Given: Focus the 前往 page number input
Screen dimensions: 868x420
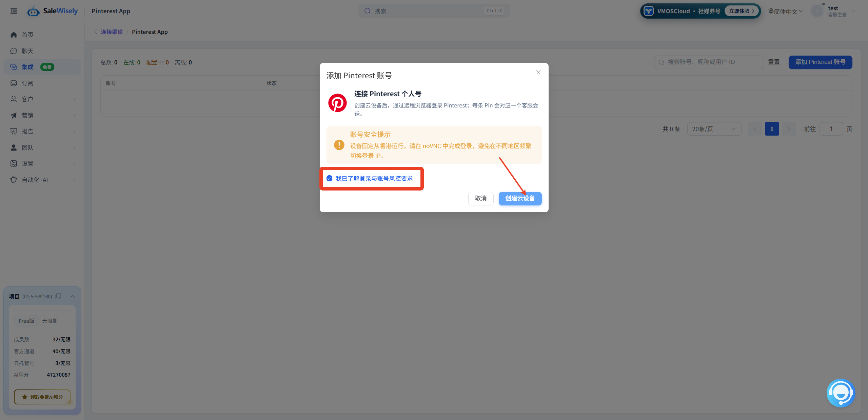Looking at the screenshot, I should (831, 129).
